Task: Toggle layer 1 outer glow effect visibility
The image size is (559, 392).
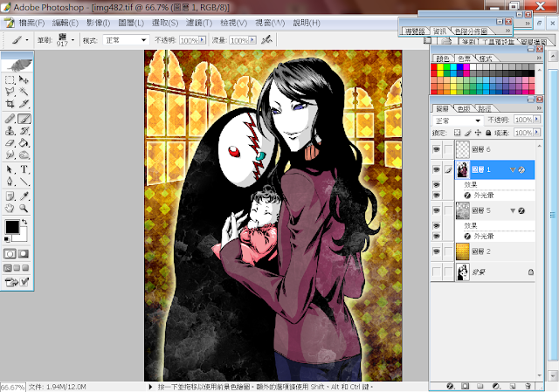Action: point(437,195)
